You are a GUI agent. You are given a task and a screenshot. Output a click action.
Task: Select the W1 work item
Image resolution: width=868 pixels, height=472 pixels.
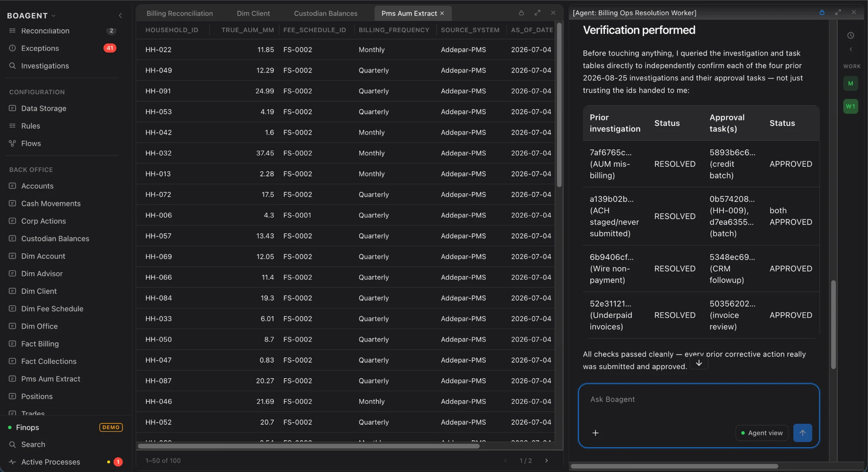click(x=851, y=106)
